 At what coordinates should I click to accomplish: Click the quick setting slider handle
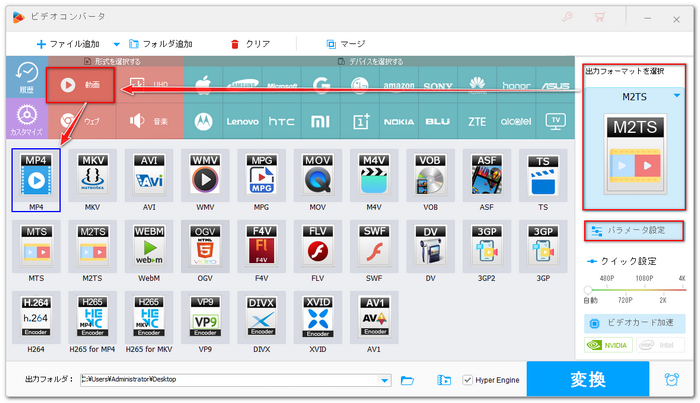tap(588, 290)
